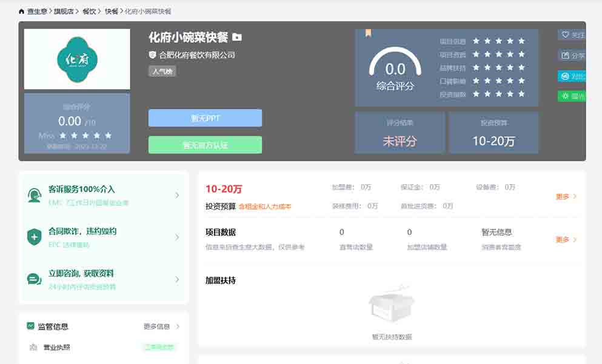The width and height of the screenshot is (602, 364).
Task: Click the orange bookmark icon on rating card
Action: tap(368, 33)
